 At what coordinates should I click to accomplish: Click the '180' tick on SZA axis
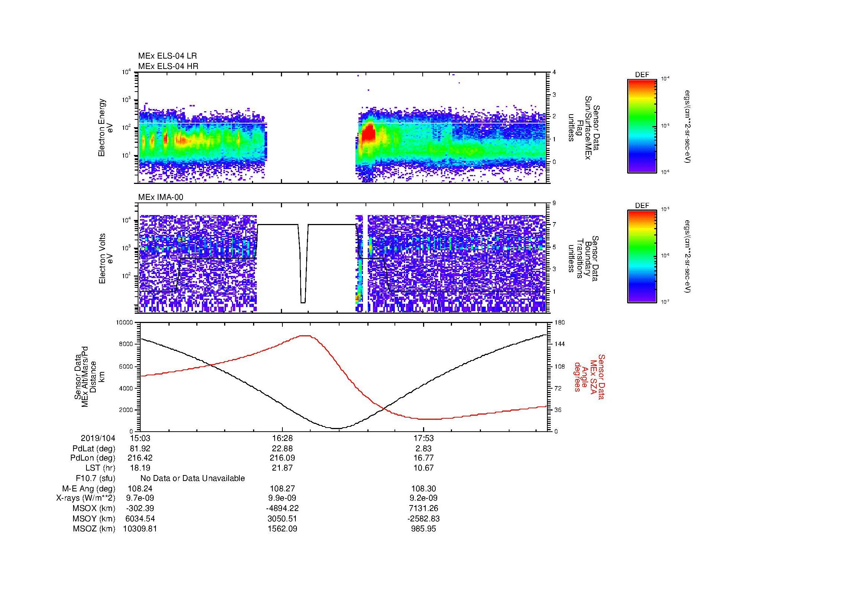(x=560, y=323)
